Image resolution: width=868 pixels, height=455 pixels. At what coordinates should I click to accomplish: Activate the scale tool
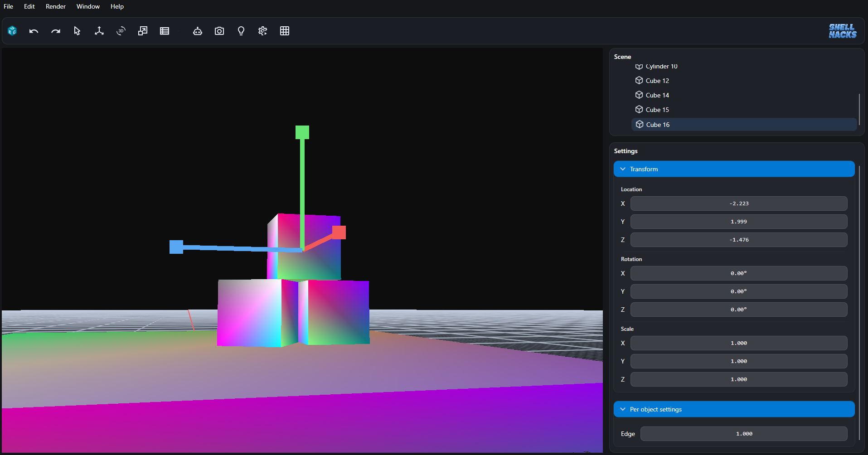click(x=142, y=31)
